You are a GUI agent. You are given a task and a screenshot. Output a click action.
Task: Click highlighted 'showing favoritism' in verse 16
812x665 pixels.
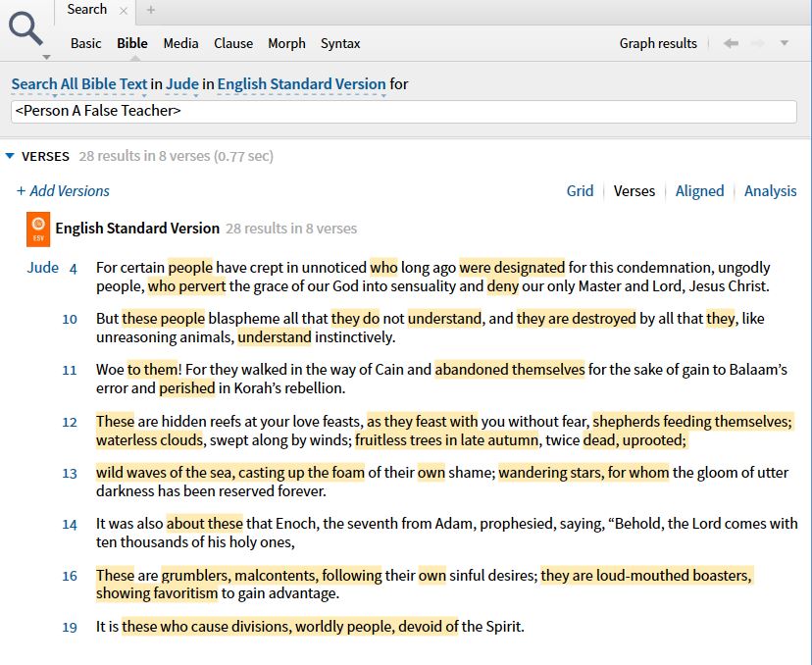[157, 593]
